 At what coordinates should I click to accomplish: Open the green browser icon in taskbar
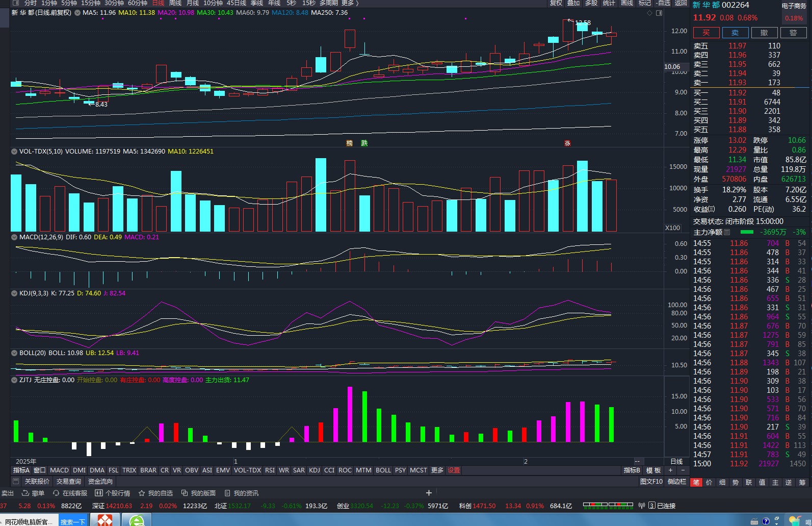[137, 520]
